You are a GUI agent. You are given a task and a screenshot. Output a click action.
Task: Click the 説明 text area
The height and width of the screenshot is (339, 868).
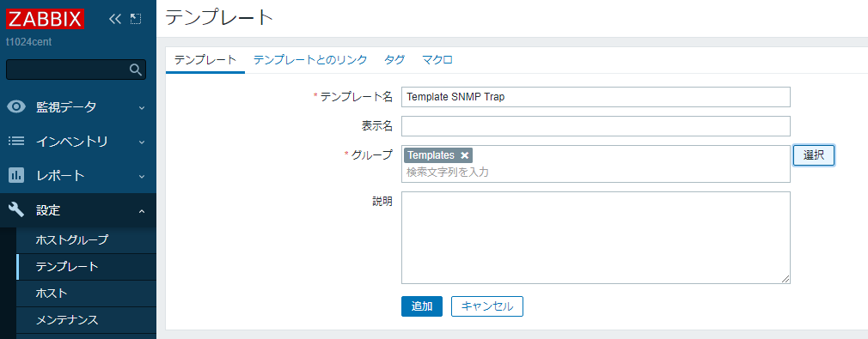[596, 238]
